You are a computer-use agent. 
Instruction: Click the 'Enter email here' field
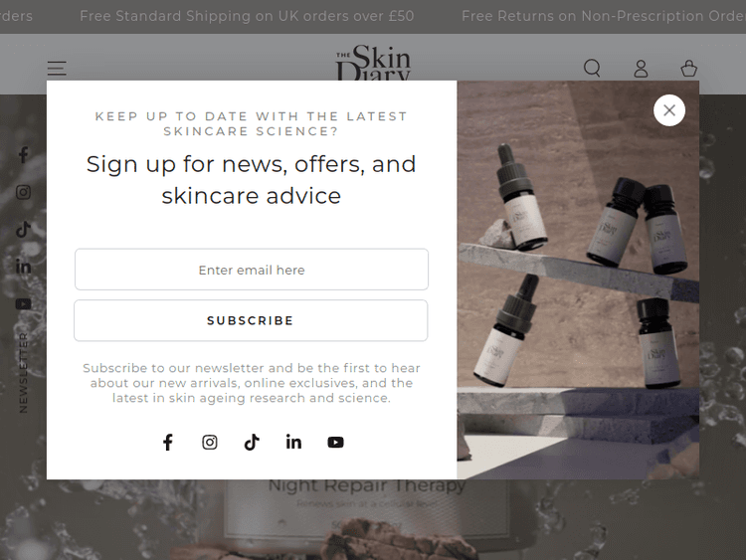coord(252,270)
